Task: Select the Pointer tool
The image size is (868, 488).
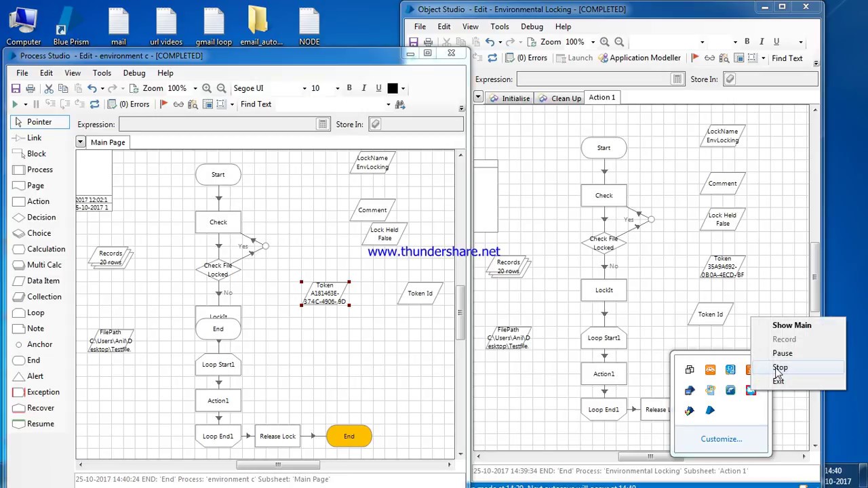Action: coord(39,122)
